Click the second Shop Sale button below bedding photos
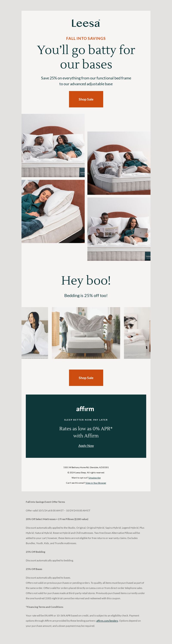 [86, 378]
